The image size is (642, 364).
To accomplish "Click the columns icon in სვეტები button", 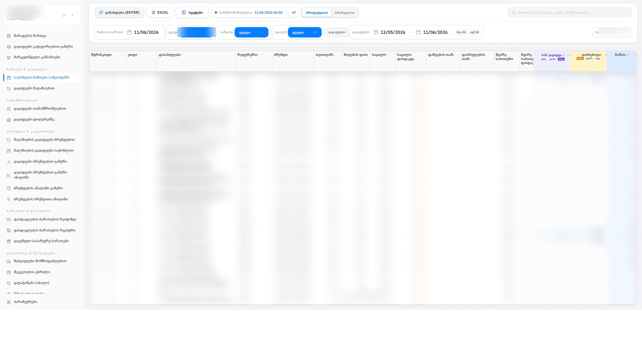I will pyautogui.click(x=184, y=13).
